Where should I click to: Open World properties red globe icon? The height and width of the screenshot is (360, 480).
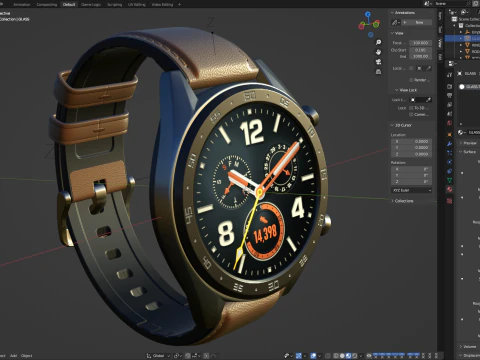point(450,123)
